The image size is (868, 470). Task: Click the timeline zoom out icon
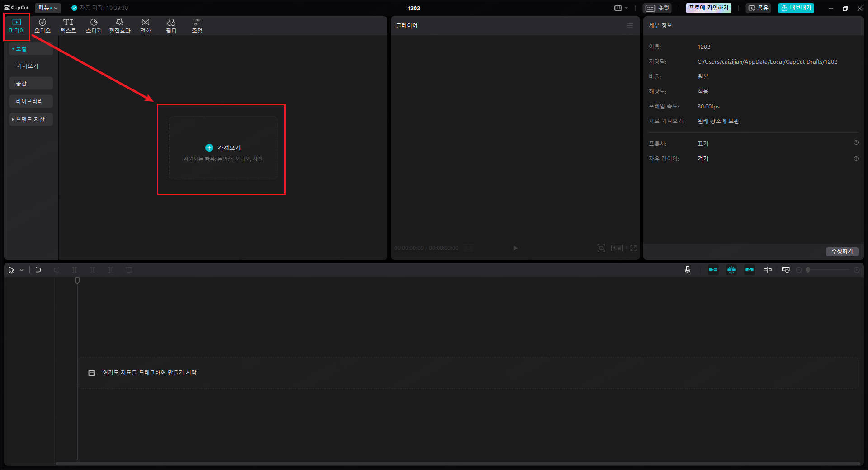(x=799, y=270)
